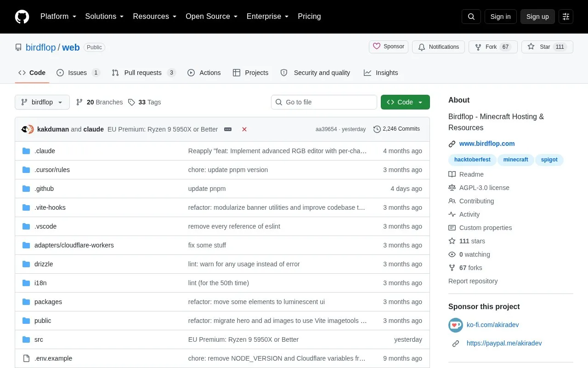Viewport: 588px width, 368px height.
Task: Open the appearance settings icon beside Sign up
Action: [566, 17]
